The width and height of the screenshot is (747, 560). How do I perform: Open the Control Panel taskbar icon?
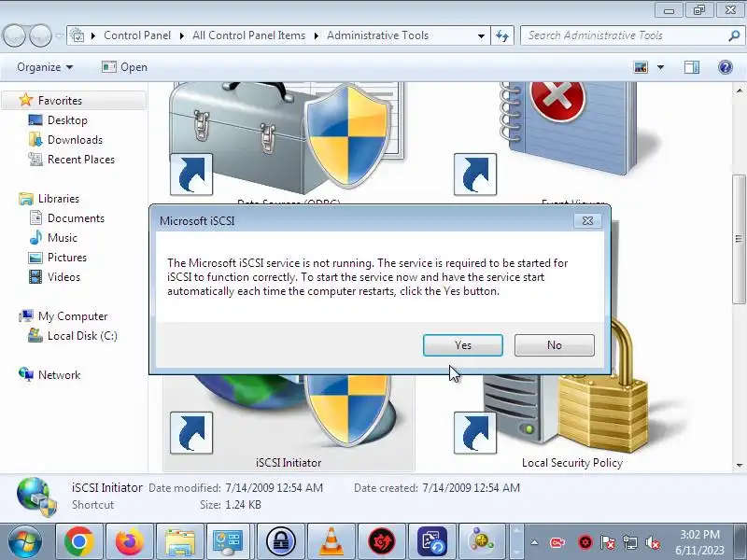228,541
